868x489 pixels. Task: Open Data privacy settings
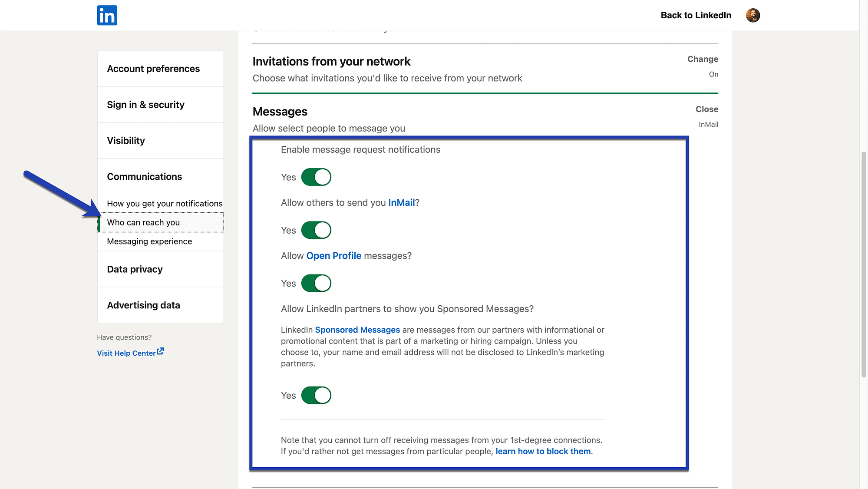pos(134,269)
